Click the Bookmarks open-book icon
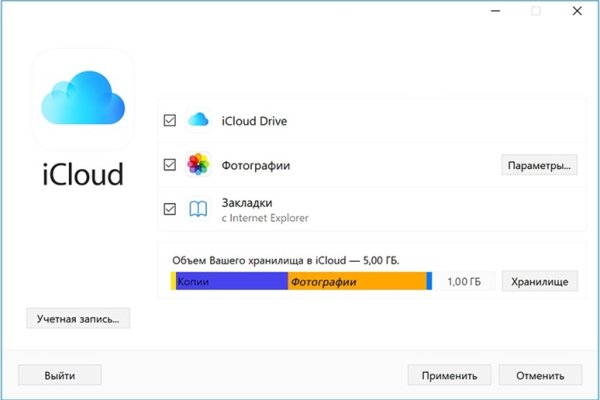This screenshot has height=400, width=600. (x=198, y=209)
